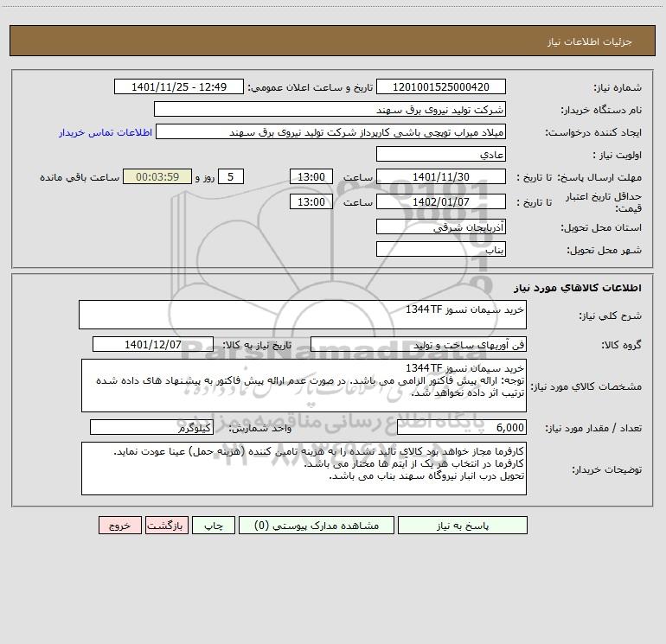Click the نام دستگاه خریدار label

pyautogui.click(x=601, y=110)
